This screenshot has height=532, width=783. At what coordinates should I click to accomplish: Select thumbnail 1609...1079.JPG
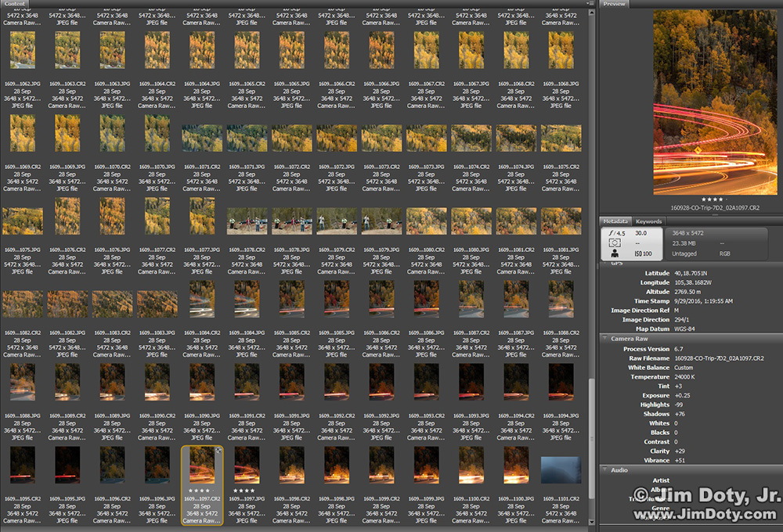point(381,221)
